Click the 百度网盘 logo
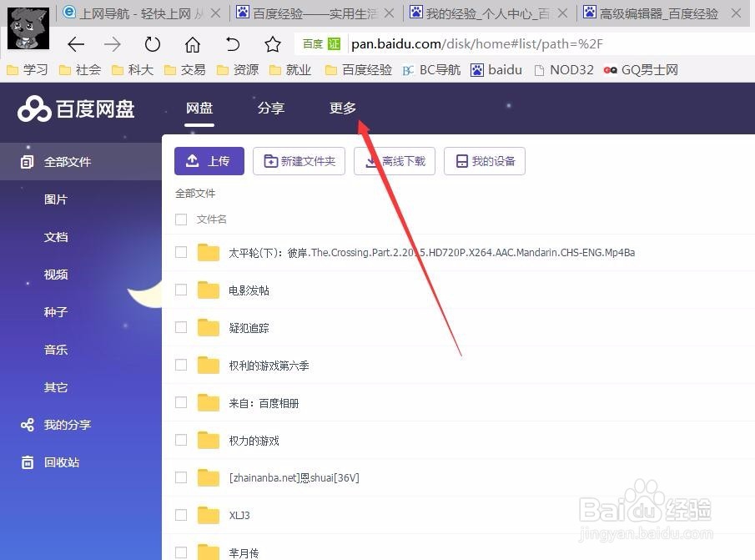Image resolution: width=755 pixels, height=560 pixels. point(76,108)
